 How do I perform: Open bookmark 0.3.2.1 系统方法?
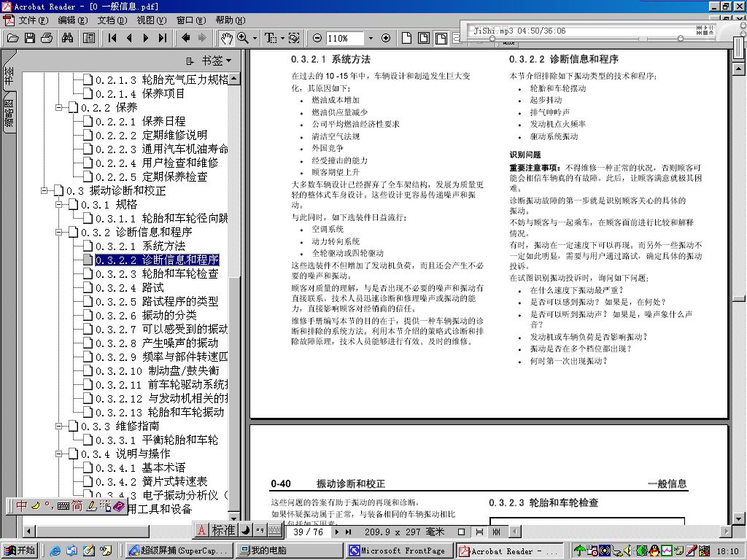tap(141, 246)
